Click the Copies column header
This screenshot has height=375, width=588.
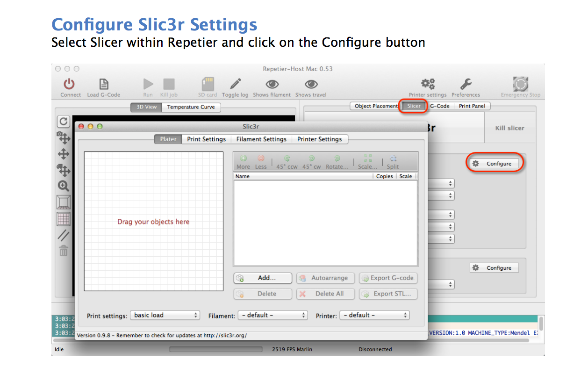tap(384, 176)
